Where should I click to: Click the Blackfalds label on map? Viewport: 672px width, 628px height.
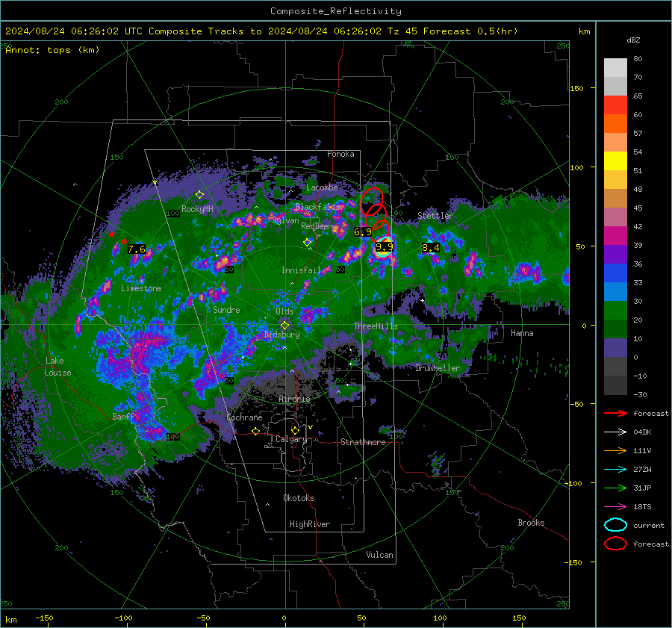coord(317,207)
